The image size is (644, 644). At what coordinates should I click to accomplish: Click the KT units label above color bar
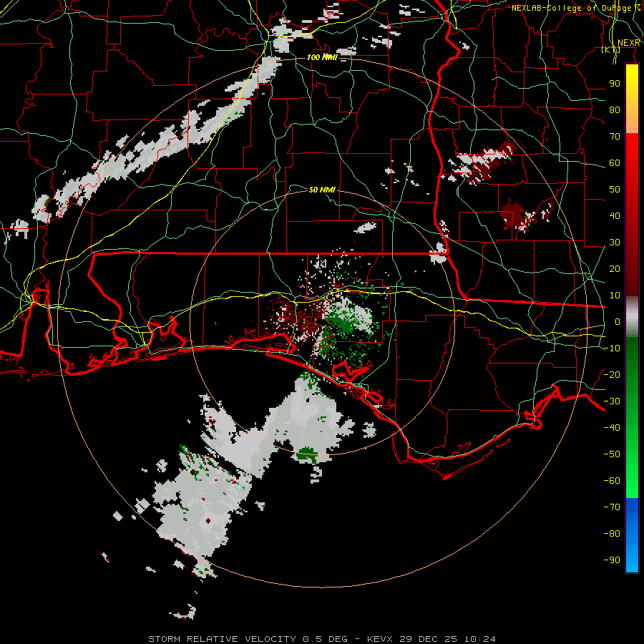click(611, 49)
